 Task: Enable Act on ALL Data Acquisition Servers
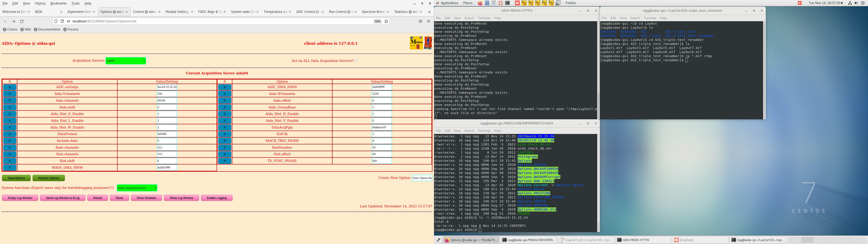click(x=356, y=61)
